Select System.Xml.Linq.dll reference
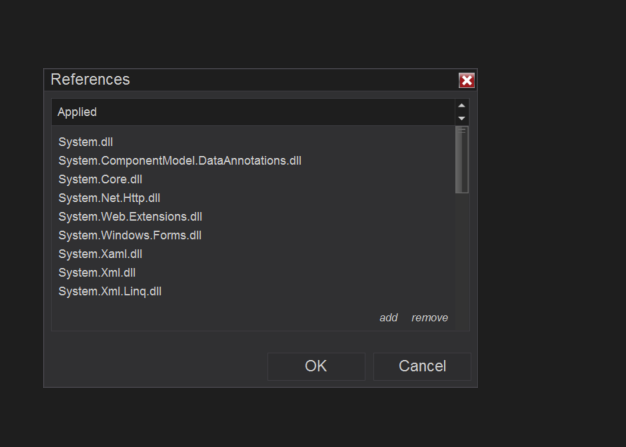This screenshot has height=447, width=626. [110, 292]
